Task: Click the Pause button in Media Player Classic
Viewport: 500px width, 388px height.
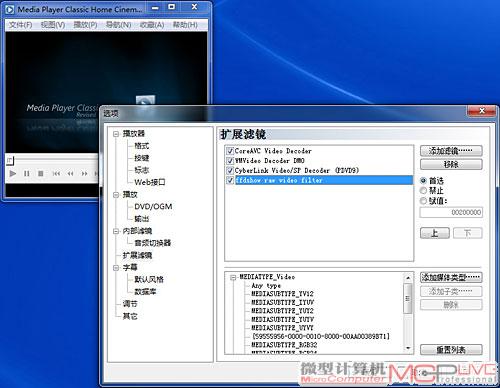Action: coord(27,173)
